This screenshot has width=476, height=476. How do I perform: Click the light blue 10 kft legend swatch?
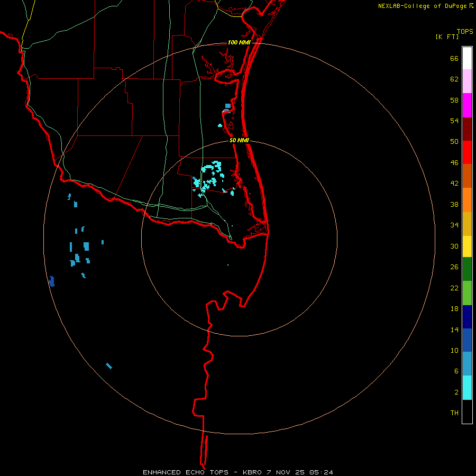point(467,364)
